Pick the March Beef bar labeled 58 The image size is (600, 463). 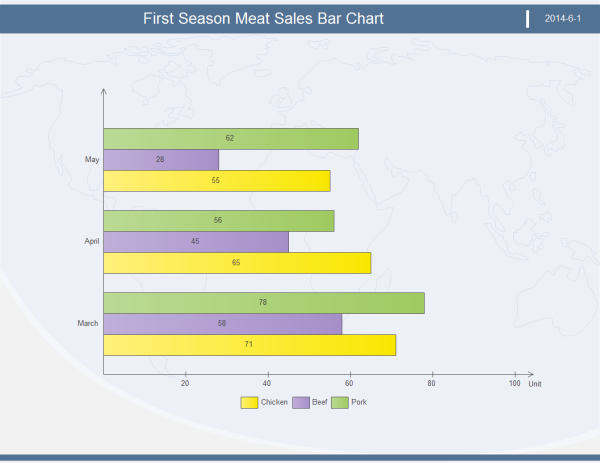click(223, 324)
